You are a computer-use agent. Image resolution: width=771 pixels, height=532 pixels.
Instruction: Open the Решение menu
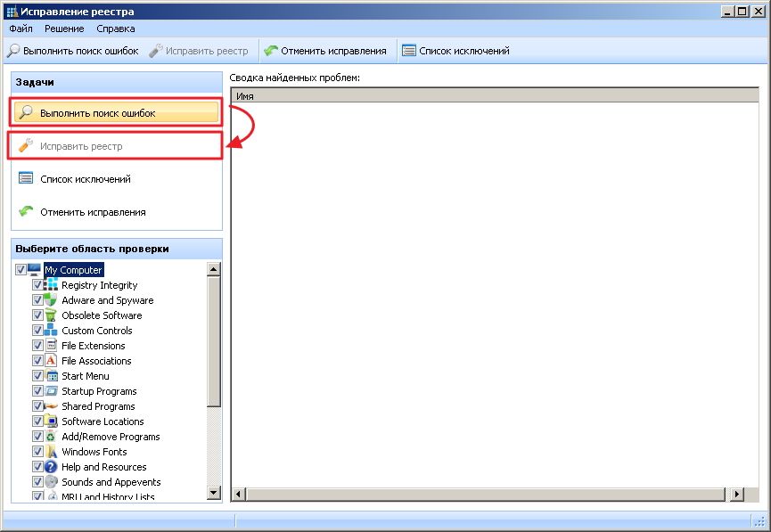coord(64,29)
